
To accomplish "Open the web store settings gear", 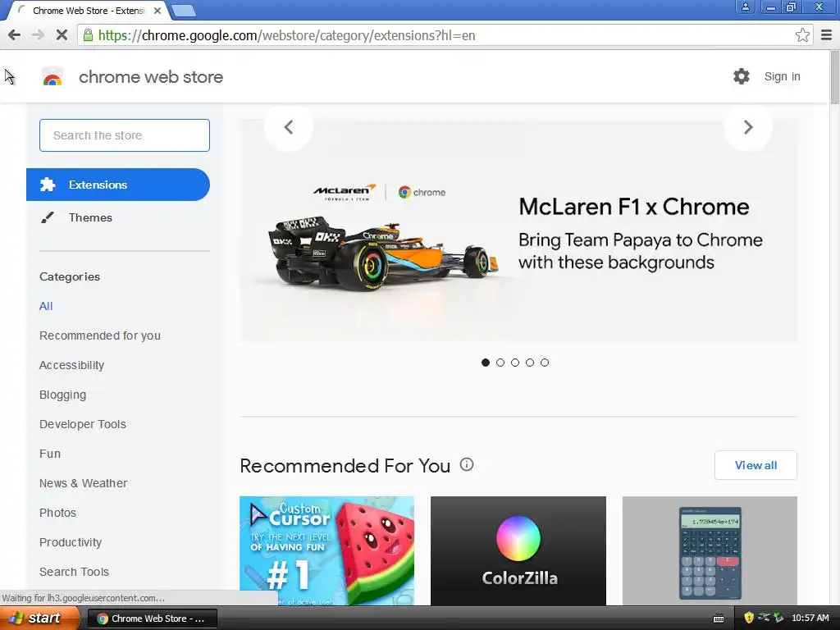I will [742, 76].
